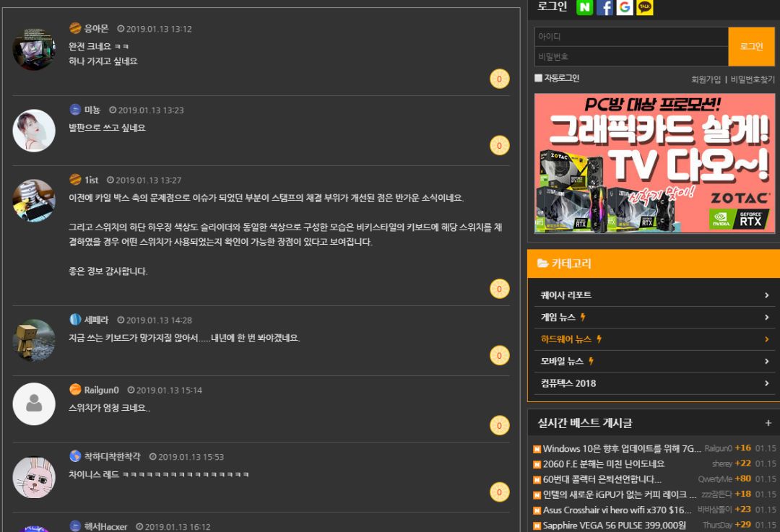The width and height of the screenshot is (780, 532).
Task: Click coin icon on 미뇽's comment
Action: coord(499,145)
